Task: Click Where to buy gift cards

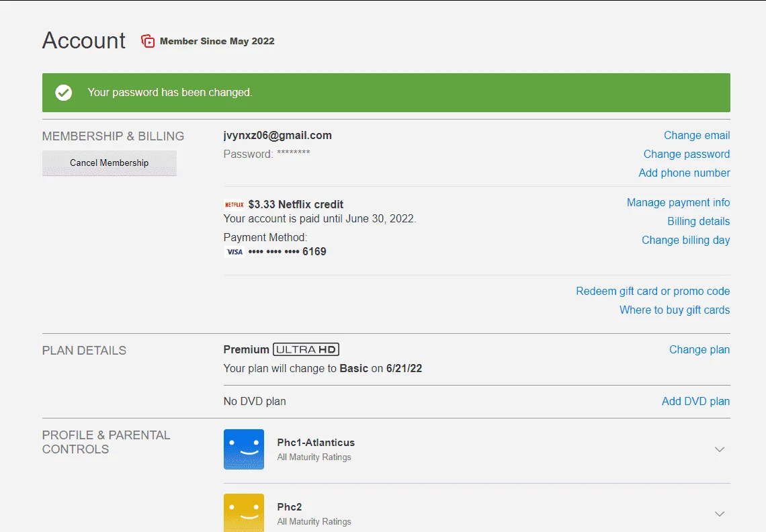Action: (675, 310)
